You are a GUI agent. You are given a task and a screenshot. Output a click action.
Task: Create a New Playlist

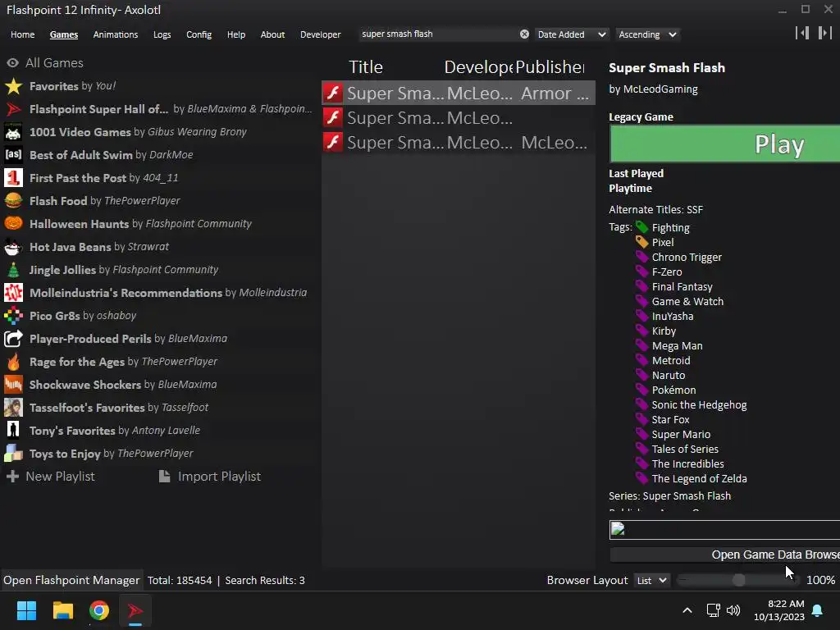pyautogui.click(x=50, y=477)
